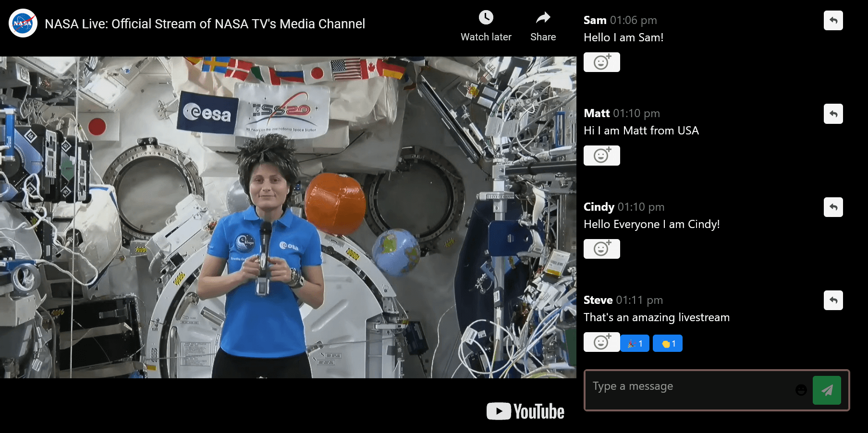Toggle clapping hands reaction on Steve's message
This screenshot has width=868, height=433.
(668, 343)
